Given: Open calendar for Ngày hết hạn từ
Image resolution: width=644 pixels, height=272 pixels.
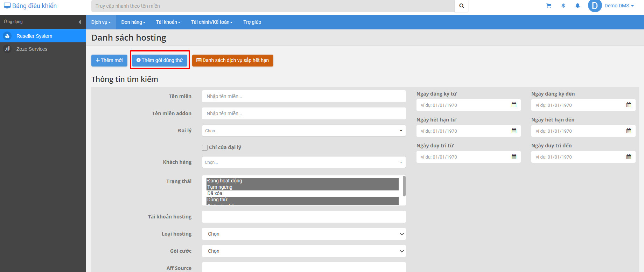Looking at the screenshot, I should (514, 131).
